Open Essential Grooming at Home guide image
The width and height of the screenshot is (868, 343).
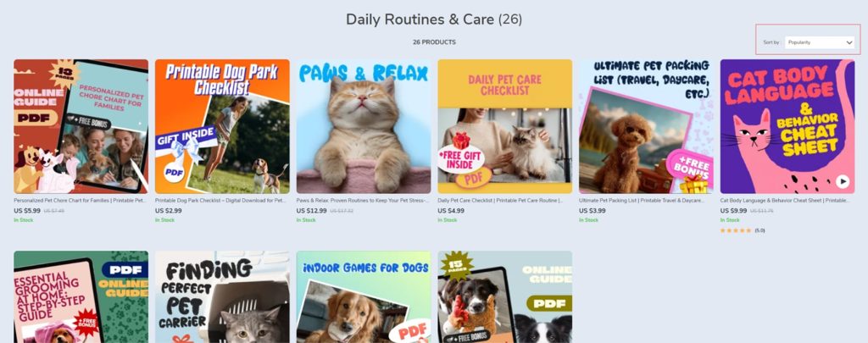point(81,297)
